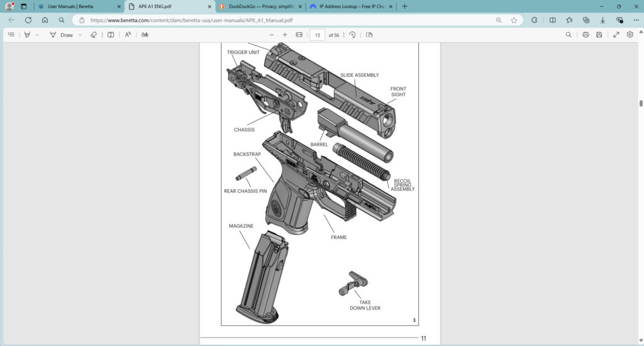Image resolution: width=644 pixels, height=346 pixels.
Task: Click the zoom indicator in address bar
Action: 499,20
